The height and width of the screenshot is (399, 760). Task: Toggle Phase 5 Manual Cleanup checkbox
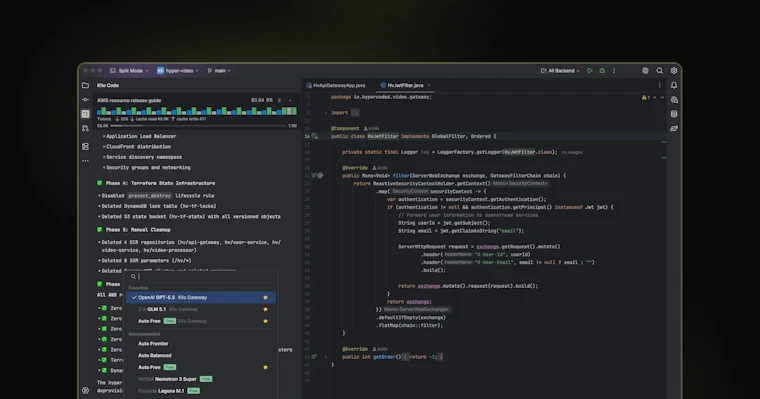click(x=99, y=230)
